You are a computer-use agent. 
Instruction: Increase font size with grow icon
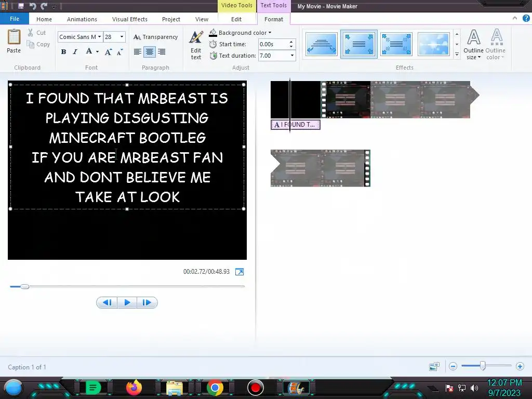point(108,51)
